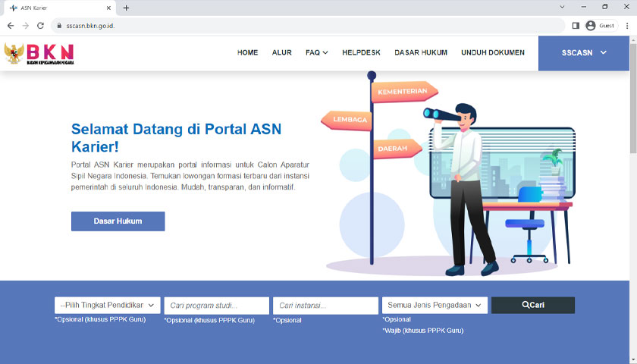Go back using browser back arrow
This screenshot has height=364, width=637.
(x=10, y=25)
